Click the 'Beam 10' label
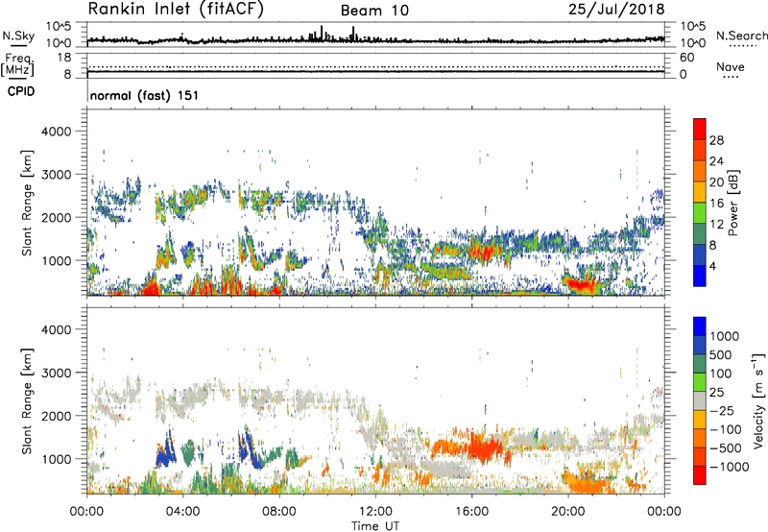 [x=374, y=11]
